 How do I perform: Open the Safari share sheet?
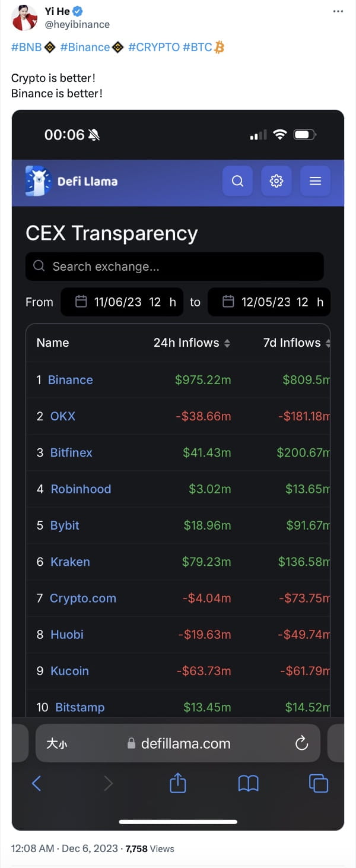[177, 783]
